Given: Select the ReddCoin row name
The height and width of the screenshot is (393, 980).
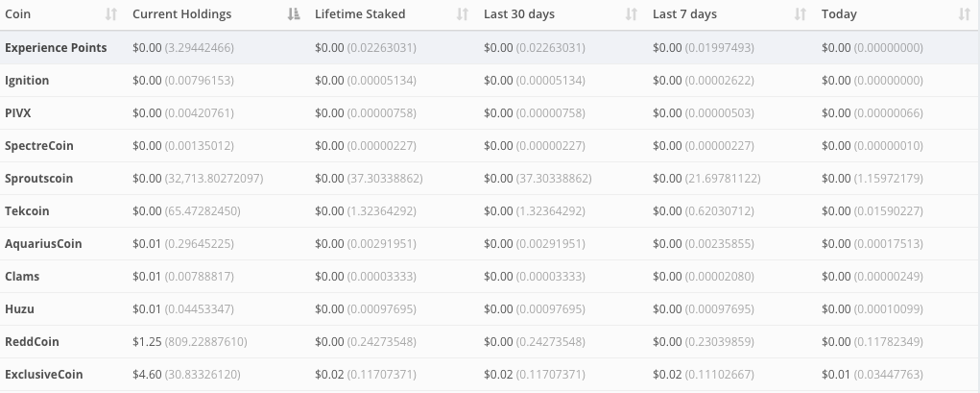Looking at the screenshot, I should [x=32, y=342].
